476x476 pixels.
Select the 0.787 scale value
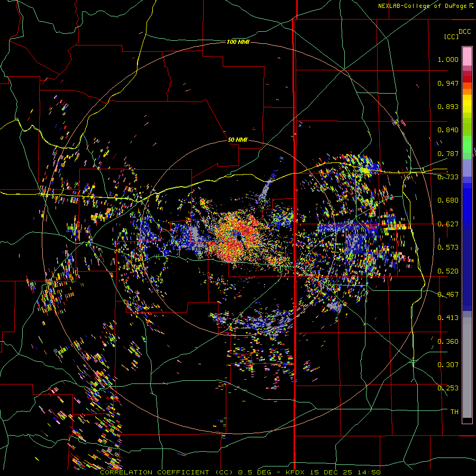[x=448, y=153]
